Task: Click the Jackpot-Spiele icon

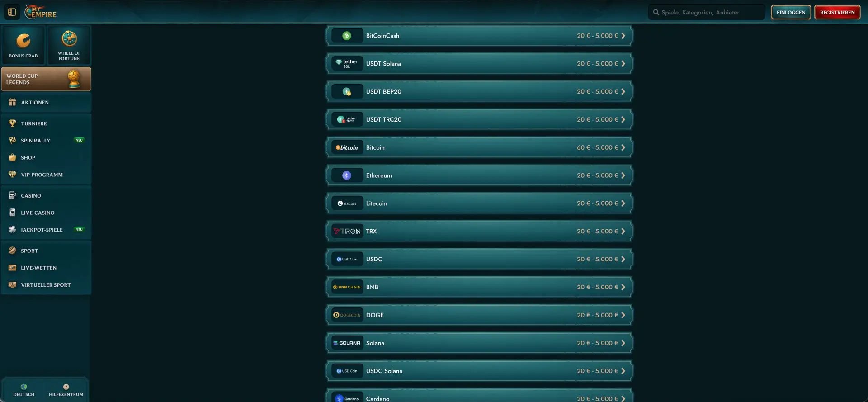Action: coord(13,230)
